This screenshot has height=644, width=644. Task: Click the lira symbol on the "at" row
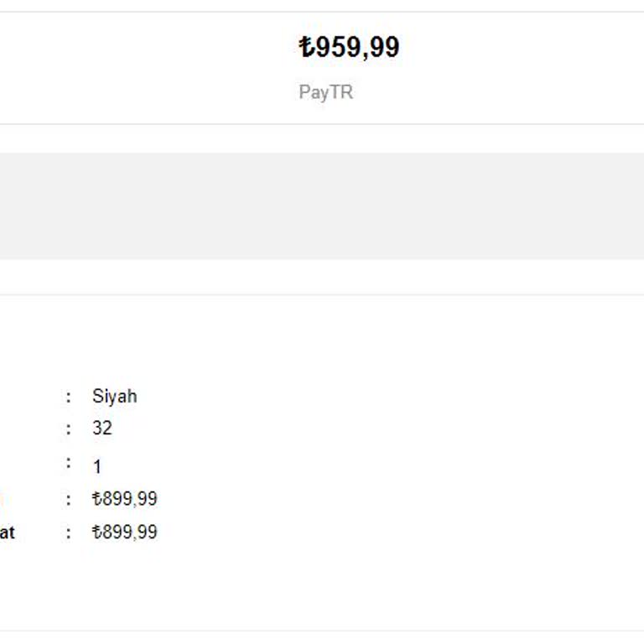click(x=96, y=532)
